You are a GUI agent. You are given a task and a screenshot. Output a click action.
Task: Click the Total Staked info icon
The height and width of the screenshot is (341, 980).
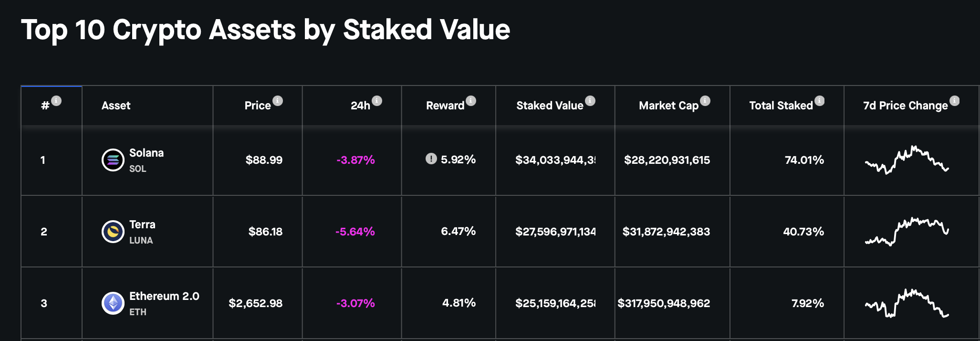[x=820, y=101]
